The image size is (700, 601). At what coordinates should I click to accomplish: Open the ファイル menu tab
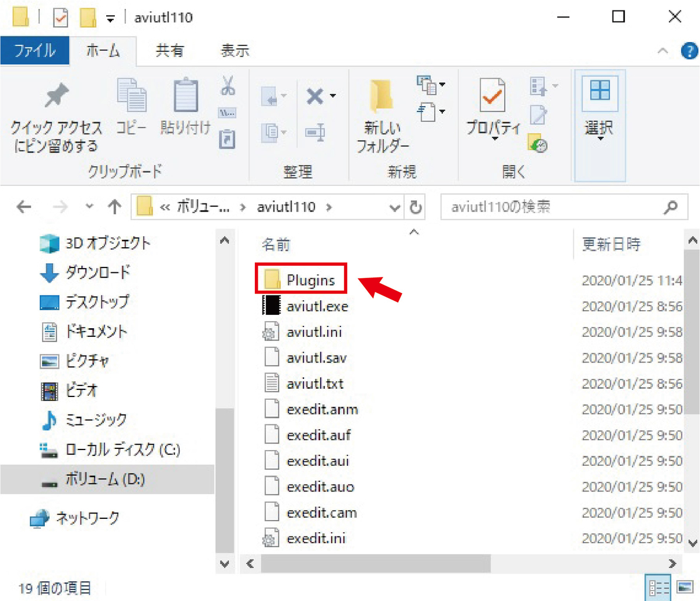pos(34,51)
